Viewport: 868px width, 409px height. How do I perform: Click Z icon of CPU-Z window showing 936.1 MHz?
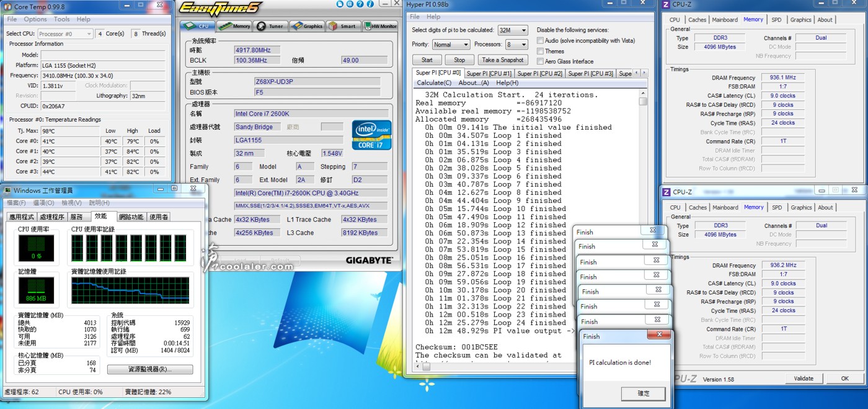[666, 5]
